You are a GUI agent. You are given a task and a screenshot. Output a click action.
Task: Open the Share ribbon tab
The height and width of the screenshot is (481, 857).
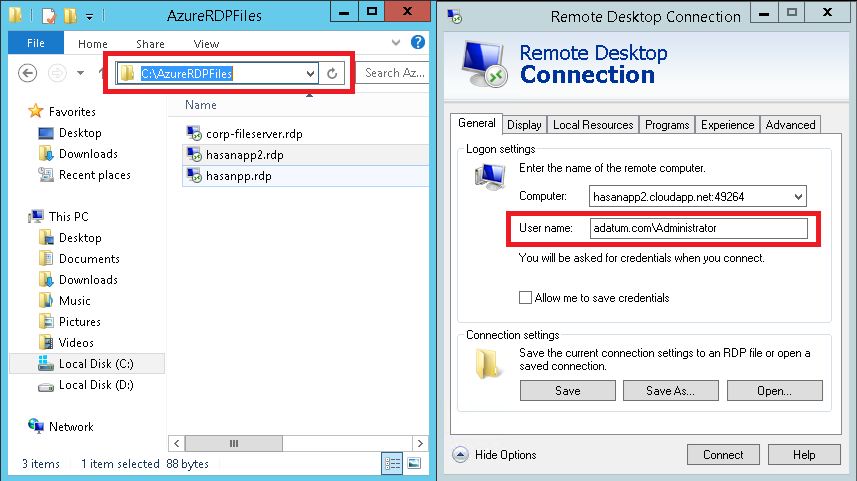150,44
